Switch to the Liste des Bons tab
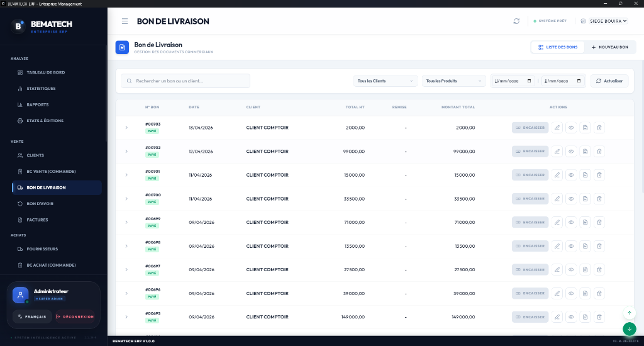 coord(558,47)
